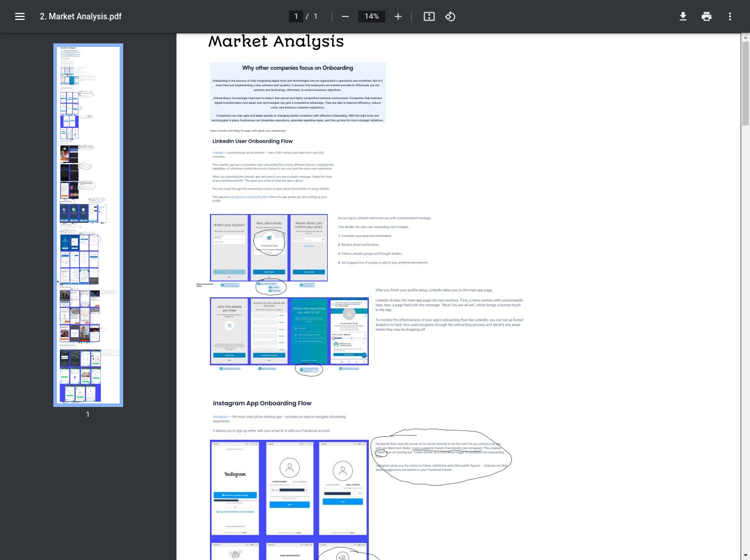Image resolution: width=750 pixels, height=560 pixels.
Task: Click the zoom out minus icon
Action: (345, 16)
